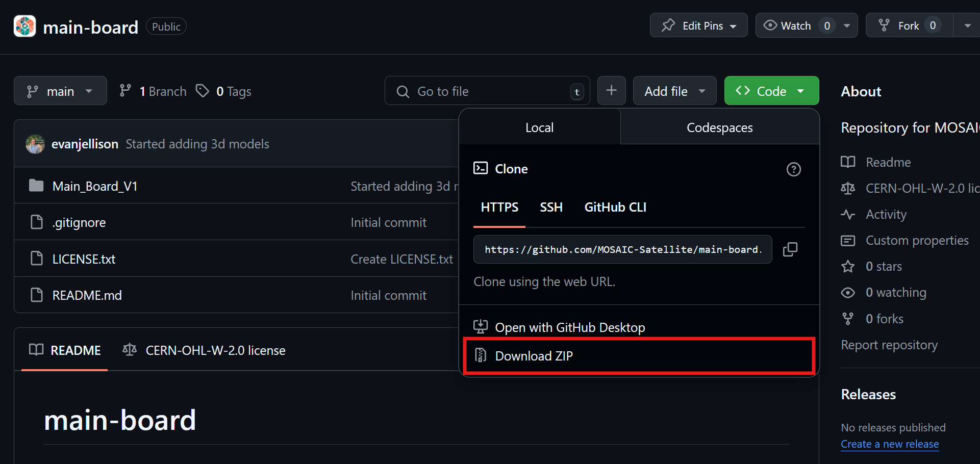Open the 0 Tags link
This screenshot has width=980, height=464.
224,91
